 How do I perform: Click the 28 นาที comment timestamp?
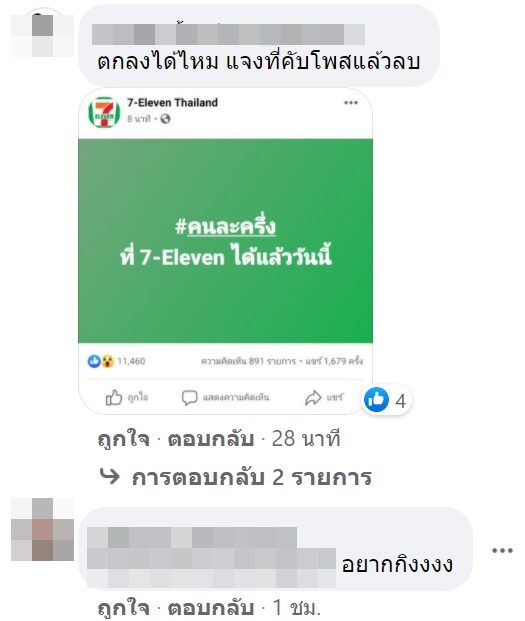coord(306,439)
